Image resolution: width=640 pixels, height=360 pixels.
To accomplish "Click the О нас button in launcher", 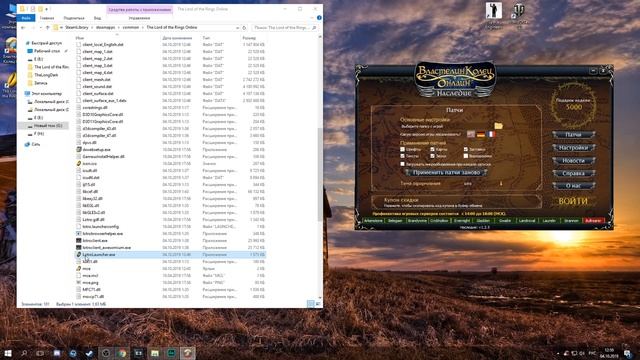I will coord(573,186).
